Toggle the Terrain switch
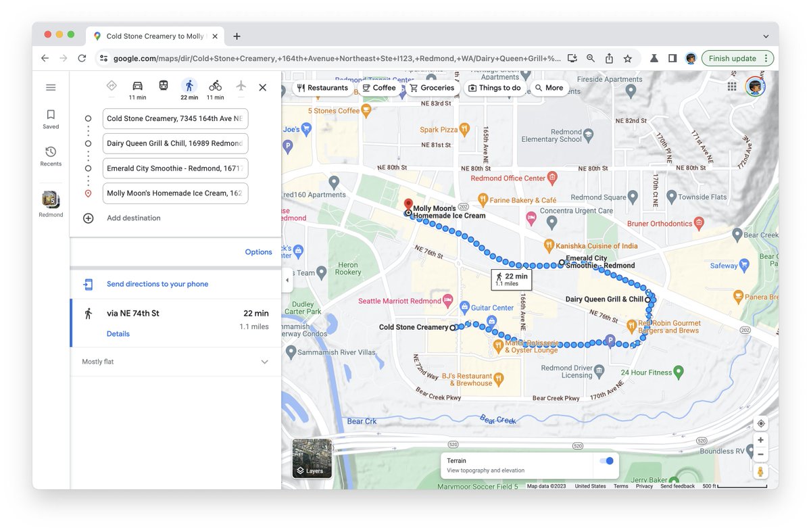The height and width of the screenshot is (532, 811). (606, 461)
